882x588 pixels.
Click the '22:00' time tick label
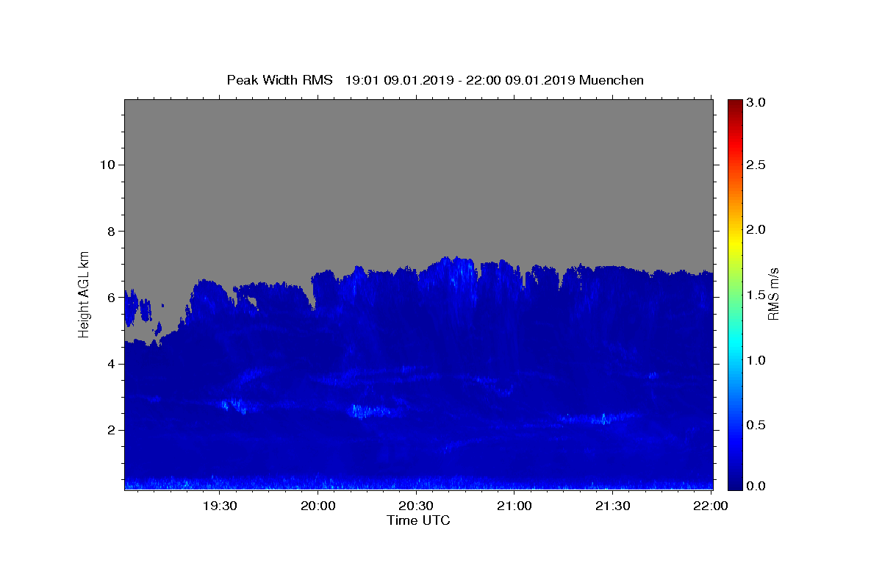click(711, 506)
